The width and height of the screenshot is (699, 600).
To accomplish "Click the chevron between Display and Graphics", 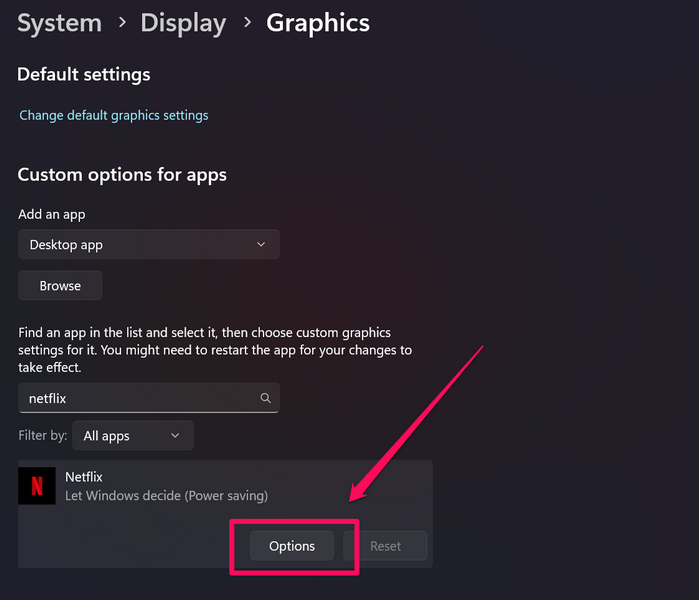I will tap(246, 23).
